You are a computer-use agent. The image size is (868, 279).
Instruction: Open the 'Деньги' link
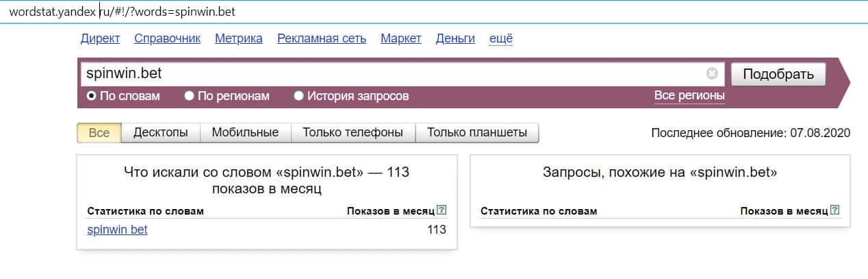click(455, 38)
